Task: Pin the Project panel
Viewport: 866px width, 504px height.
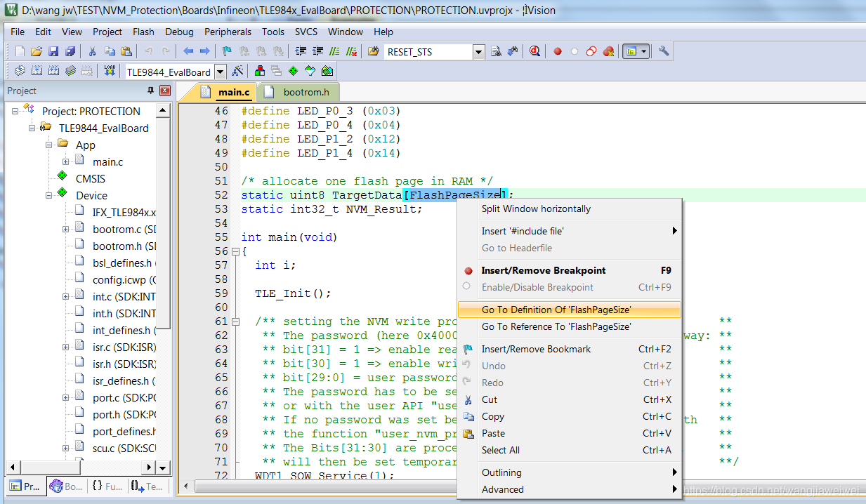Action: (150, 91)
